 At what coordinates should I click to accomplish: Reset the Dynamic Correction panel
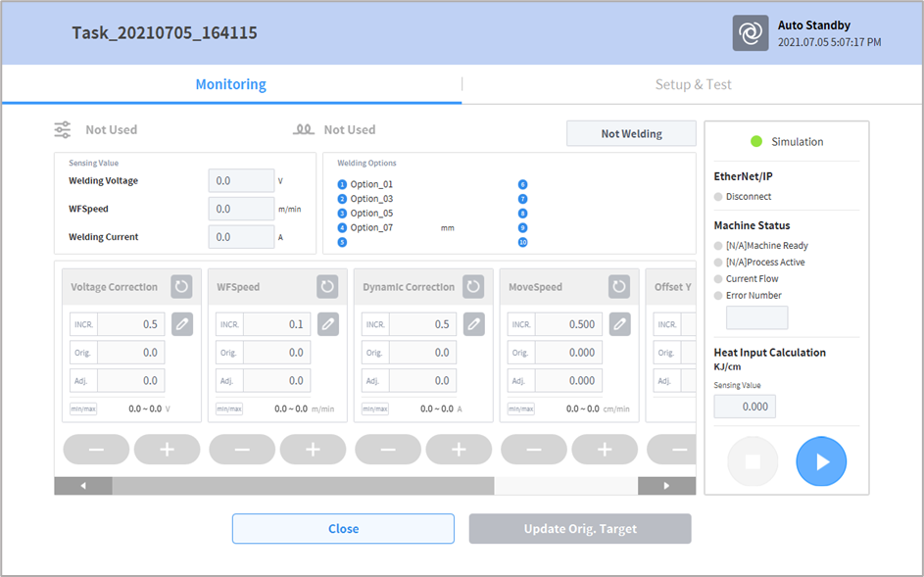(473, 287)
